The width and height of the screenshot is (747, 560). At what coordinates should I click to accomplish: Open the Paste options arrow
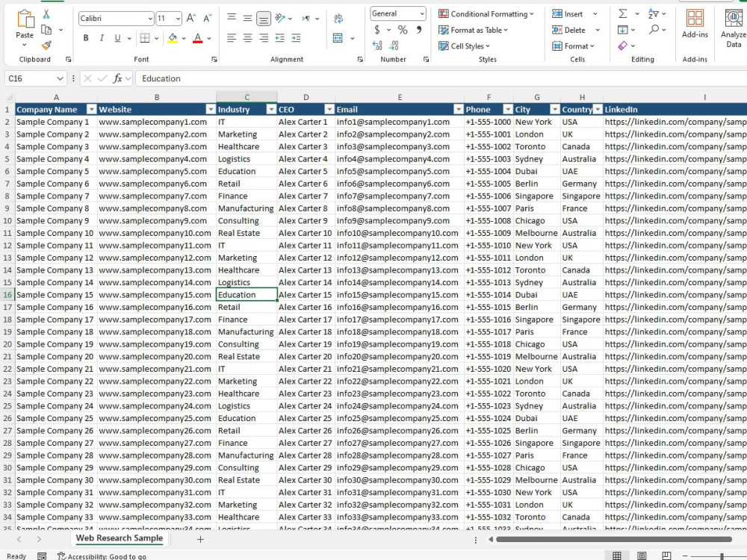(x=25, y=45)
